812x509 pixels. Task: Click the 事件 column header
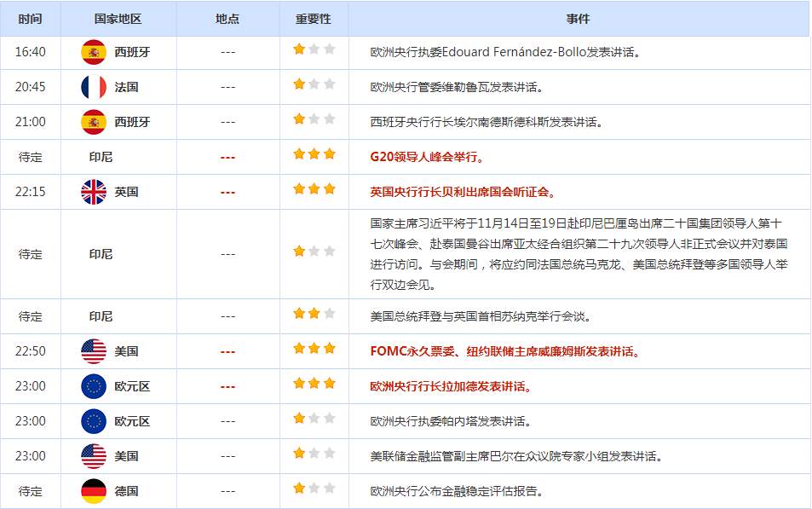click(578, 19)
